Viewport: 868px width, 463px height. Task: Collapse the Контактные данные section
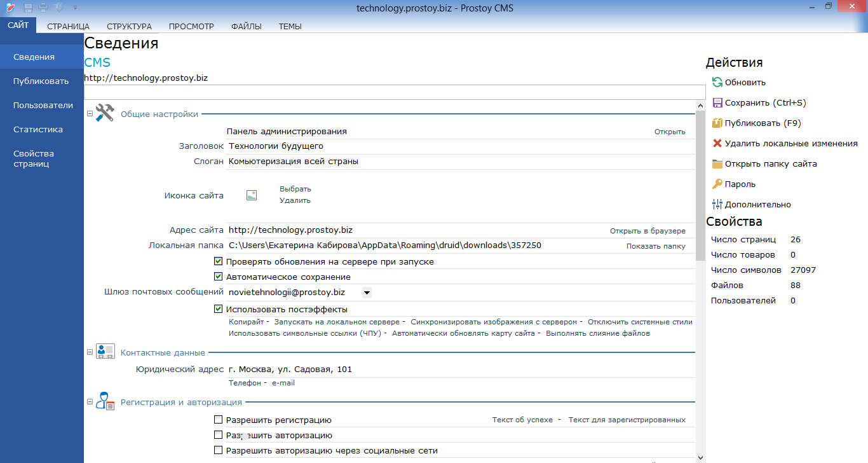point(90,352)
